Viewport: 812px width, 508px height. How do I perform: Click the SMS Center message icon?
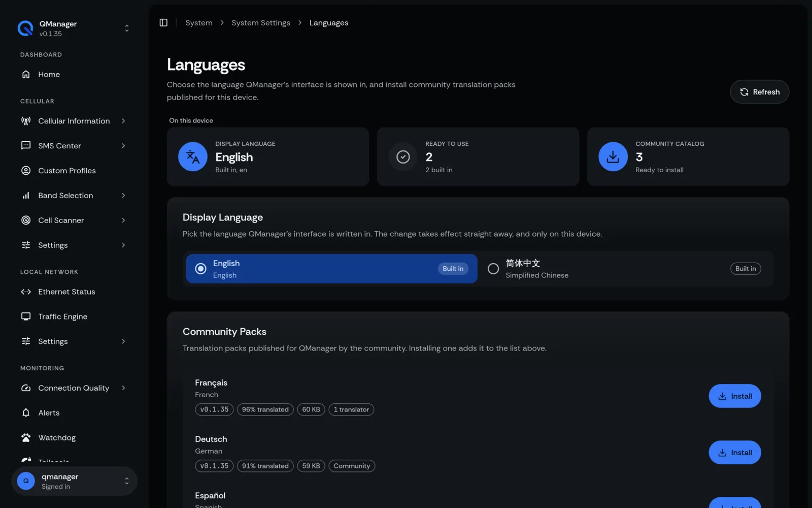click(26, 146)
